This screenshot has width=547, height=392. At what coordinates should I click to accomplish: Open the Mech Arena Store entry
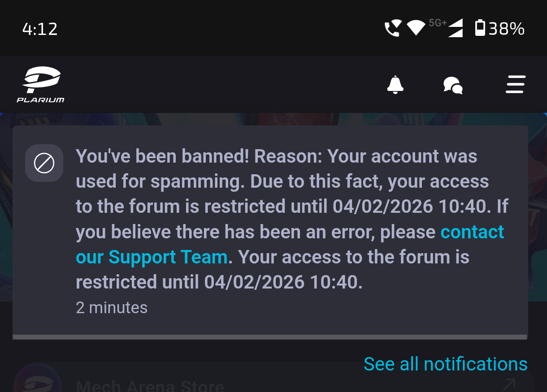point(150,385)
